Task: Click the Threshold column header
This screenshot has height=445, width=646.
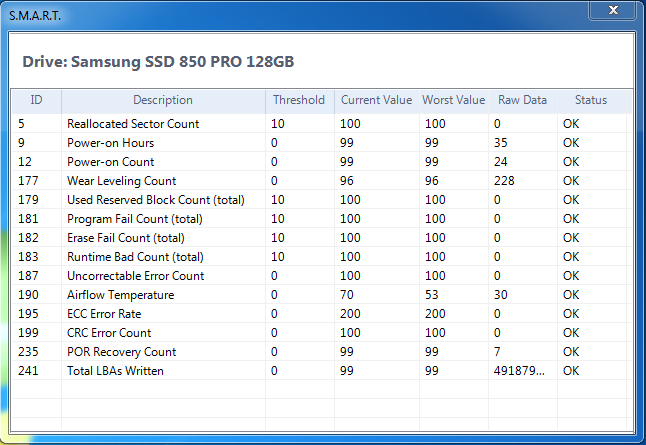Action: click(x=300, y=100)
